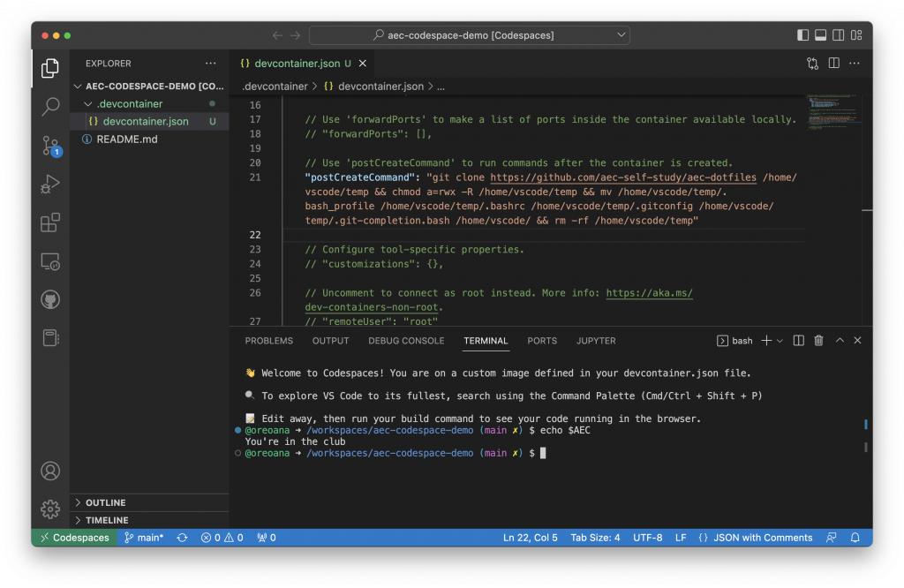904x588 pixels.
Task: Click the forwarded ports status item
Action: [x=267, y=538]
